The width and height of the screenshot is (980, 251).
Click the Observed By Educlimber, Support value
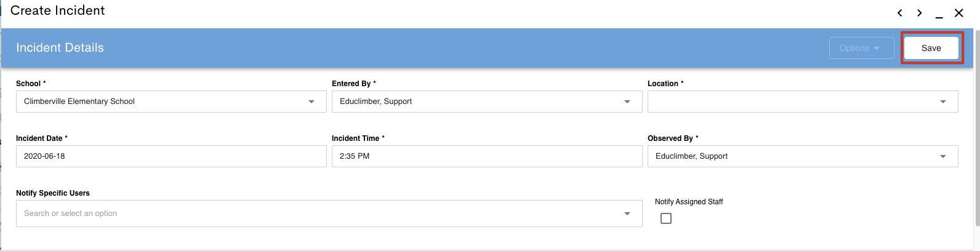[x=691, y=156]
